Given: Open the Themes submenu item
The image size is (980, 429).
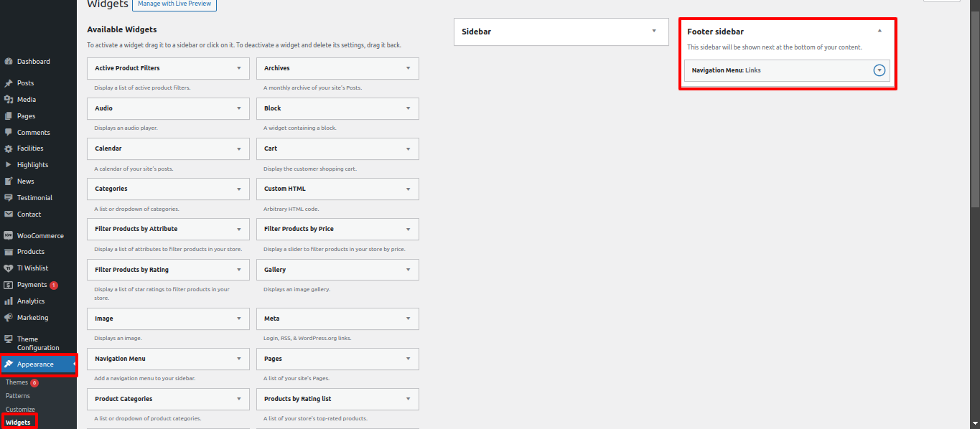Looking at the screenshot, I should [x=17, y=382].
